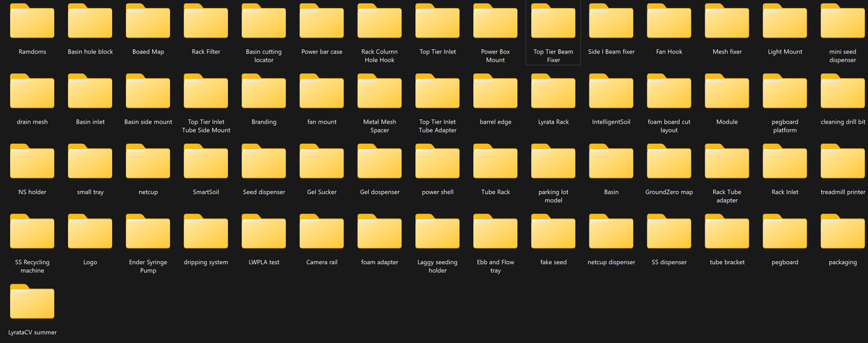Viewport: 868px width, 343px height.
Task: Click the Rack Inlet folder
Action: [x=785, y=161]
